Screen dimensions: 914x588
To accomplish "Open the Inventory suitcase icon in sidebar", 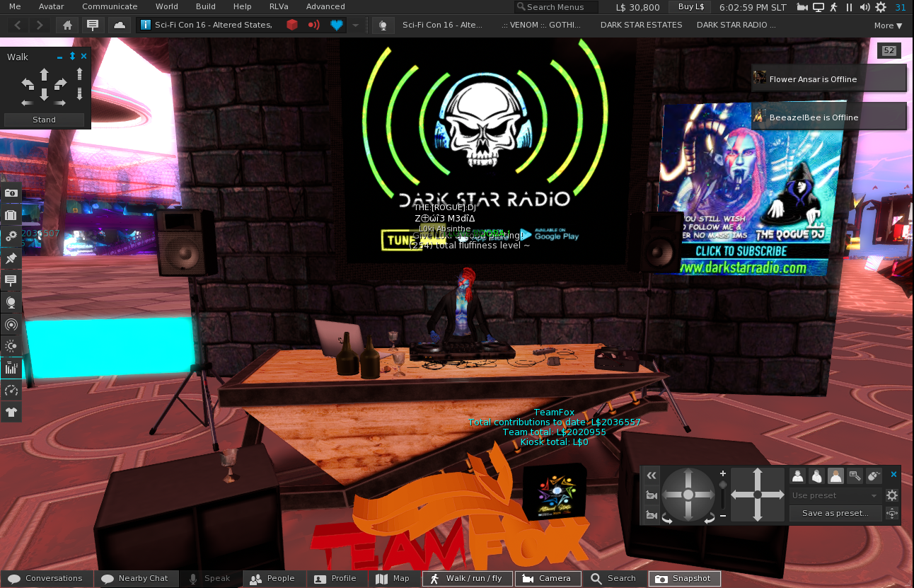I will tap(11, 215).
